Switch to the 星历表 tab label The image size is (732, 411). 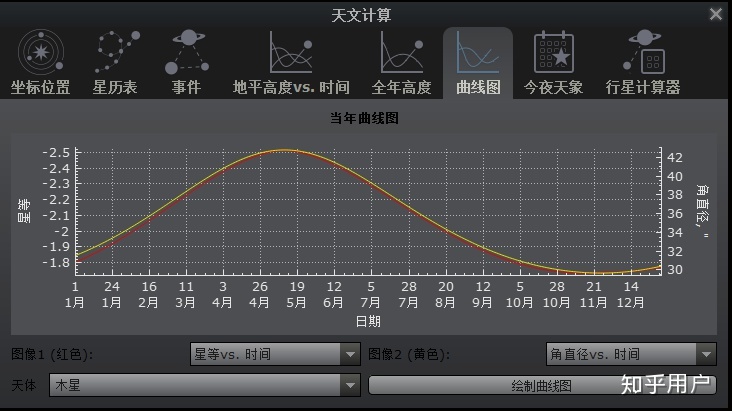tap(115, 87)
